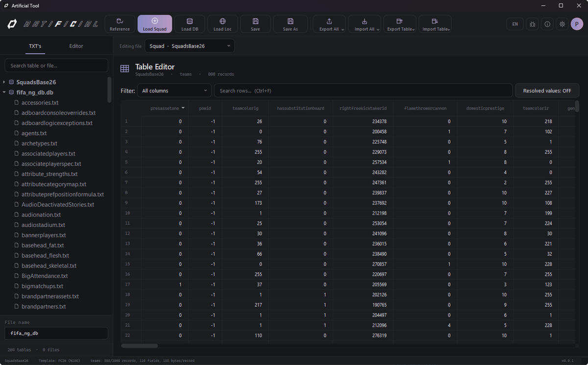Click the table vertical scrollbar thumb
The width and height of the screenshot is (588, 365).
pyautogui.click(x=577, y=106)
